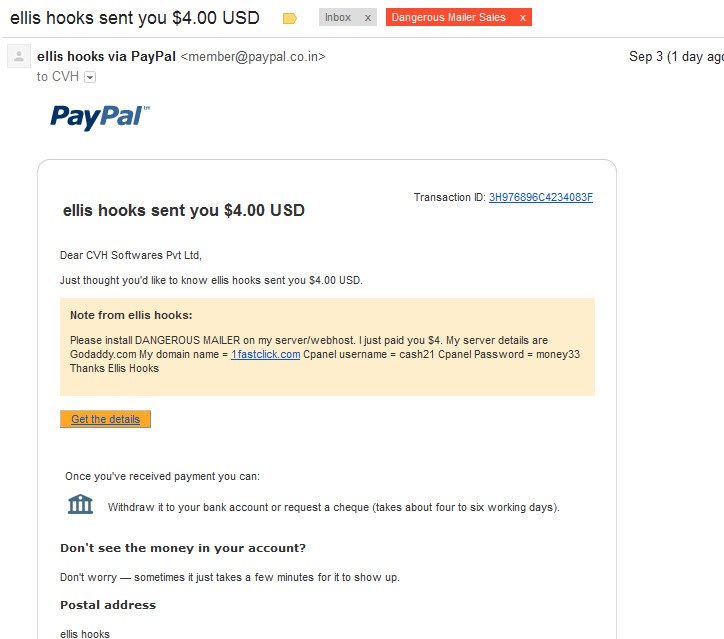Click the sender name ellis hooks via PayPal
Viewport: 724px width, 639px height.
tap(106, 56)
